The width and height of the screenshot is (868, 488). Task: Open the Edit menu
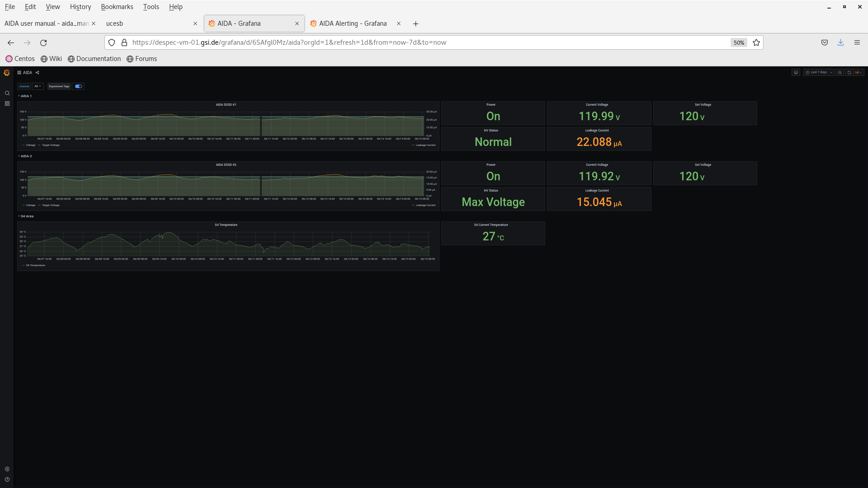pyautogui.click(x=30, y=7)
